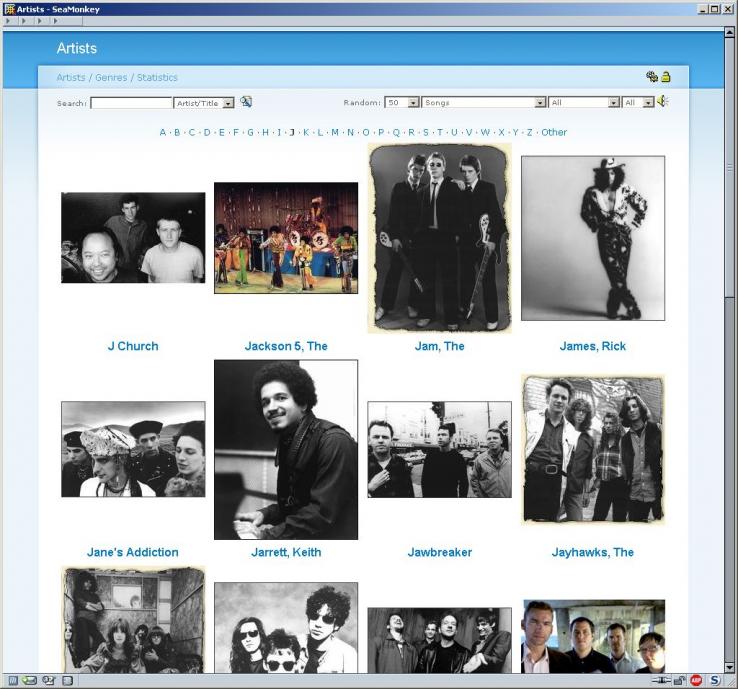Open SeaMonkey Navigator from the status bar

[12, 681]
